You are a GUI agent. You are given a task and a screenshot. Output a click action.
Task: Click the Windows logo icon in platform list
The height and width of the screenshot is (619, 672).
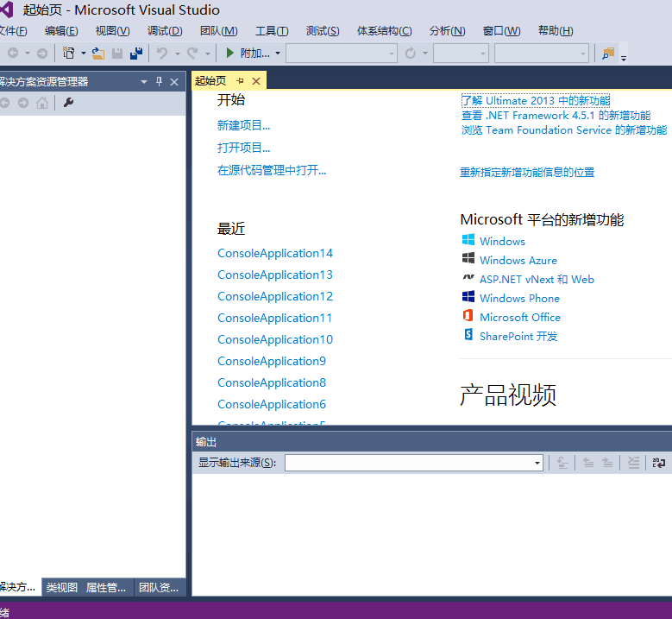tap(468, 240)
